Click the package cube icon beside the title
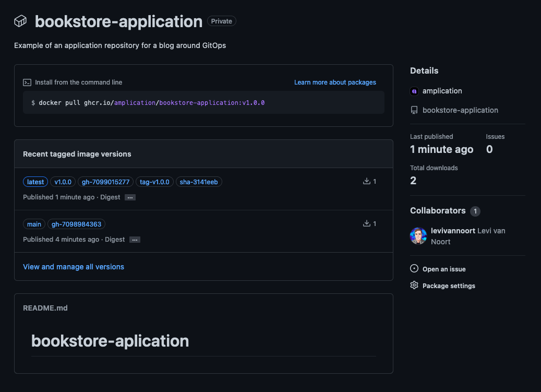541x392 pixels. click(20, 21)
